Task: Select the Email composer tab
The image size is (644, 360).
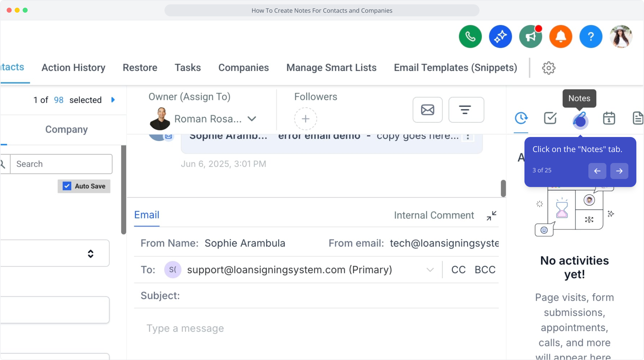Action: click(147, 215)
